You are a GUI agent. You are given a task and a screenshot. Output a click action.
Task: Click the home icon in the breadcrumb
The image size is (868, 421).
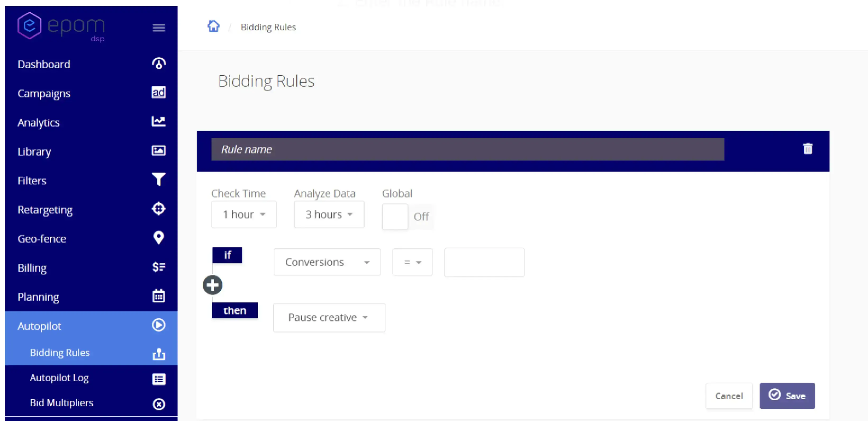[213, 26]
